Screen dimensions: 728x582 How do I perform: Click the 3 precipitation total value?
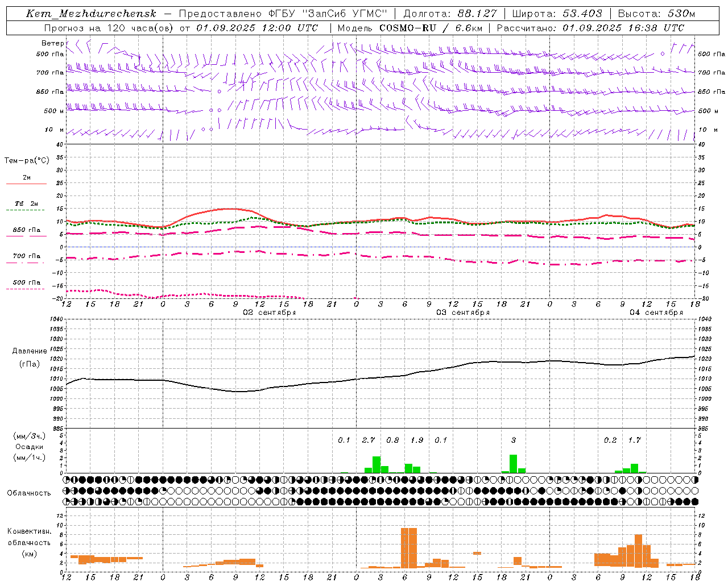(514, 440)
